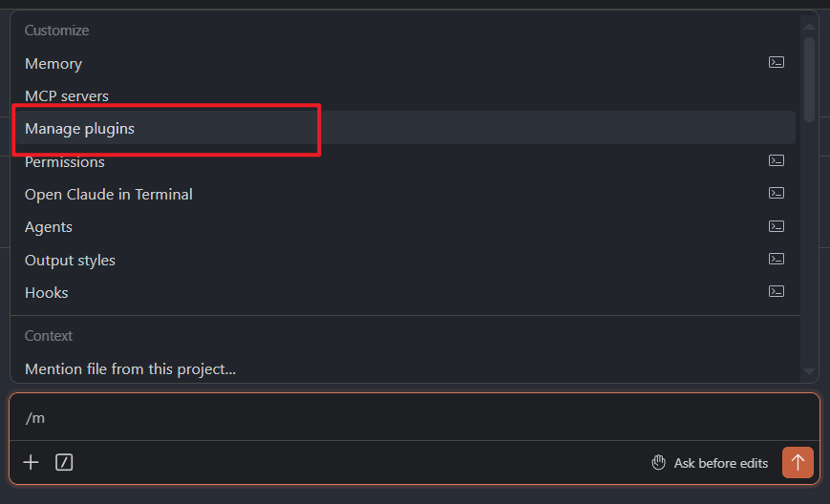Click the terminal icon beside Output styles
The width and height of the screenshot is (830, 504).
(x=776, y=259)
